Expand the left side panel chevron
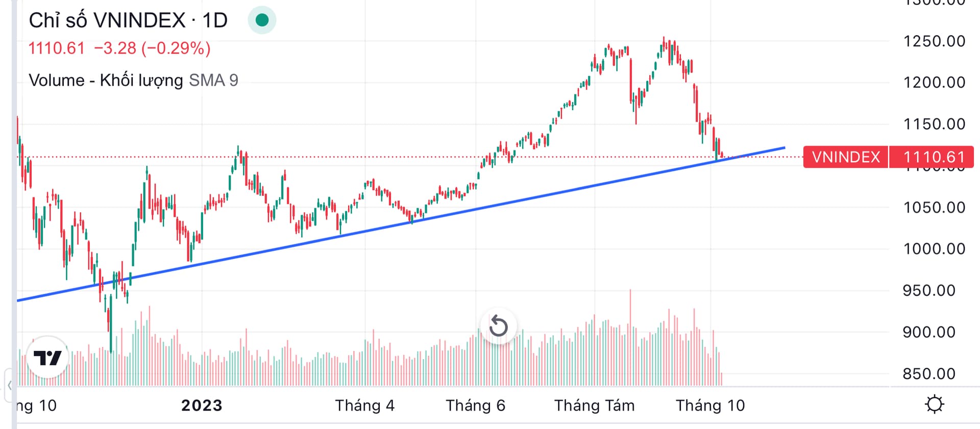Image resolution: width=980 pixels, height=429 pixels. (9, 386)
